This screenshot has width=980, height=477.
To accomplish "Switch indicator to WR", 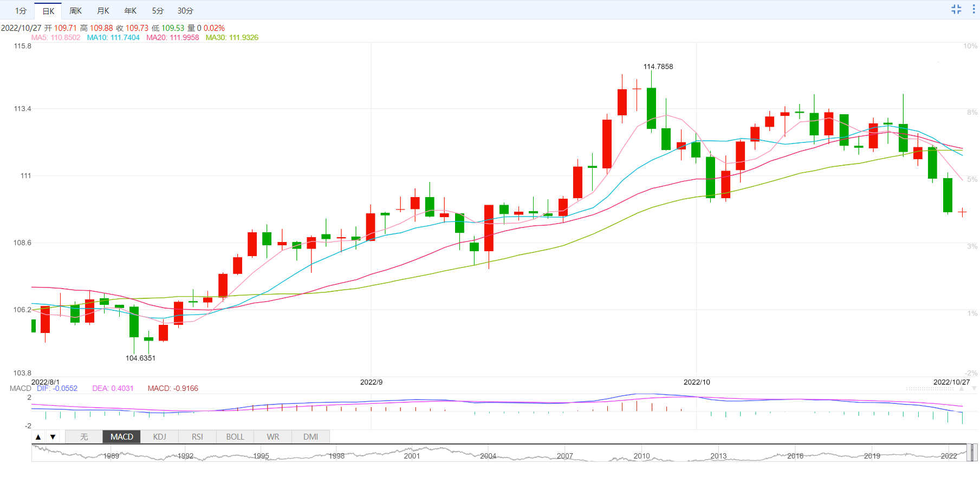I will (x=273, y=437).
